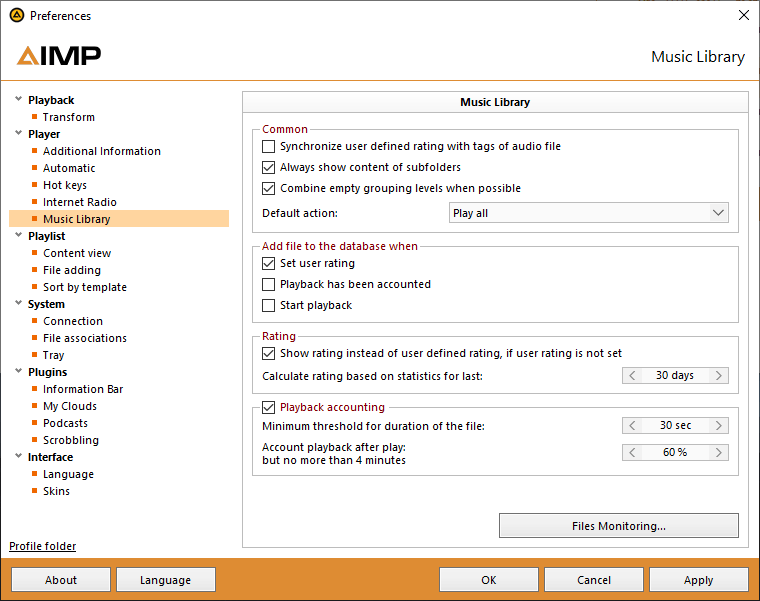The image size is (760, 601).
Task: Open the Hot keys settings page
Action: (65, 185)
